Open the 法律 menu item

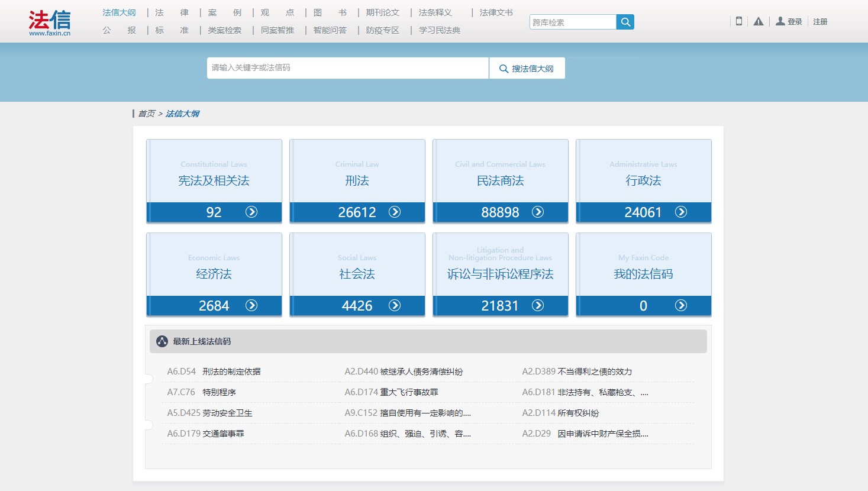(x=172, y=12)
